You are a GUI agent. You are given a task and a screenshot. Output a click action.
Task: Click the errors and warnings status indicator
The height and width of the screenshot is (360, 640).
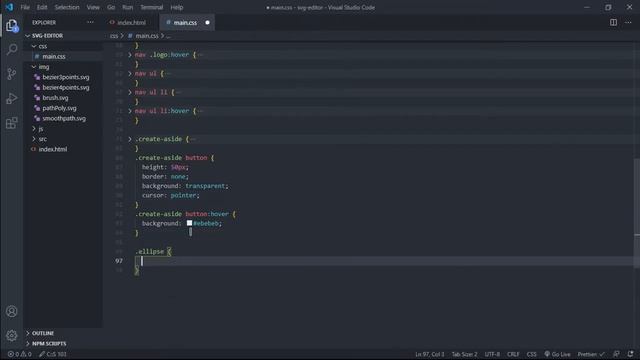[x=20, y=354]
